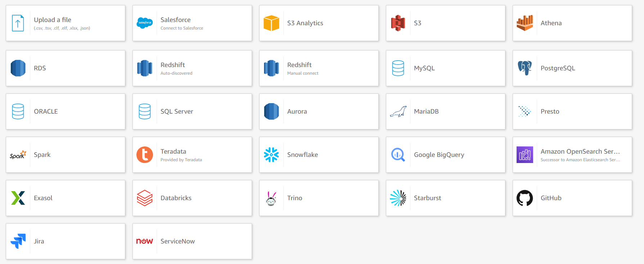Click the "Google BigQuery" label
644x264 pixels.
click(x=439, y=155)
